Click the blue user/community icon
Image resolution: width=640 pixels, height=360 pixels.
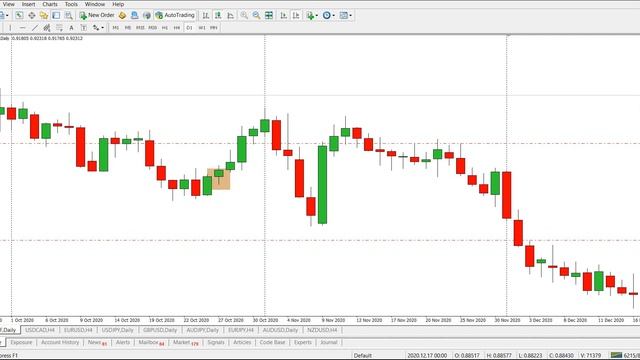tap(134, 16)
